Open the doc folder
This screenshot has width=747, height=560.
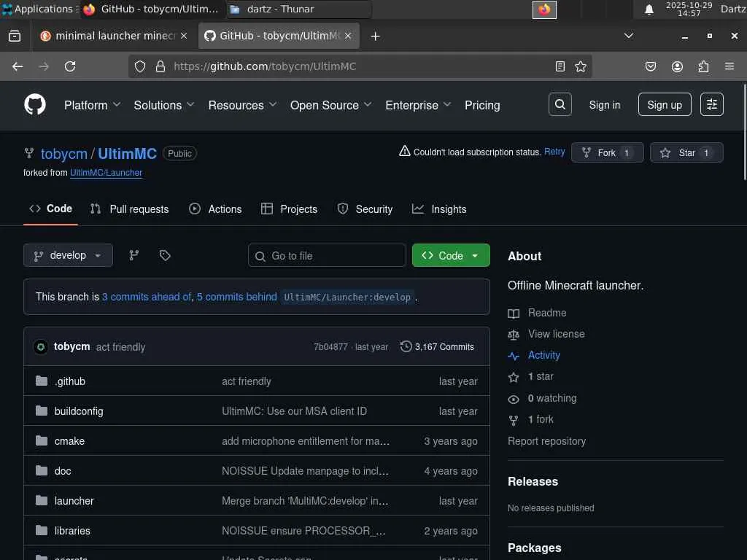pos(63,472)
